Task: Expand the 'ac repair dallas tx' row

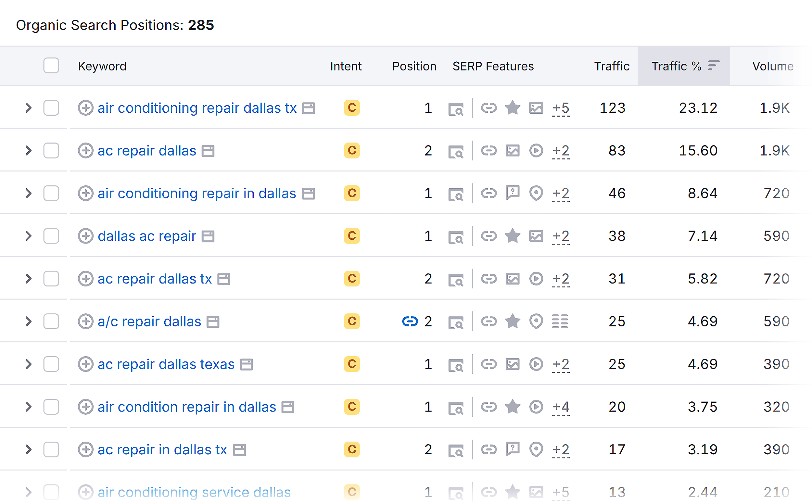Action: coord(29,279)
